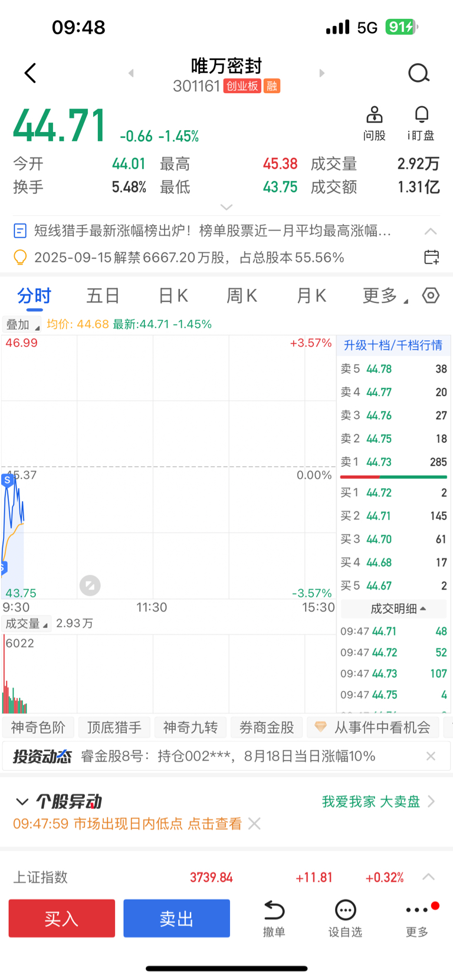453x980 pixels.
Task: Tap the red 买入 button
Action: click(x=62, y=919)
